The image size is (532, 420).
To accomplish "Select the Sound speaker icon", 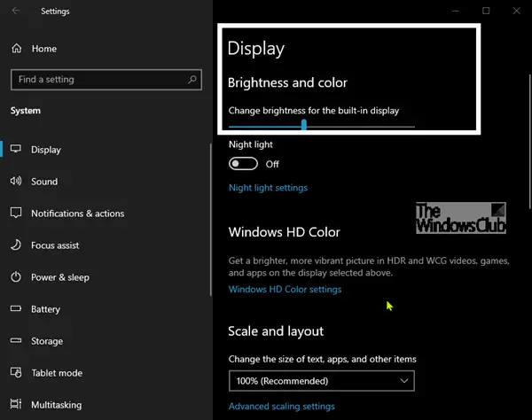I will point(16,182).
